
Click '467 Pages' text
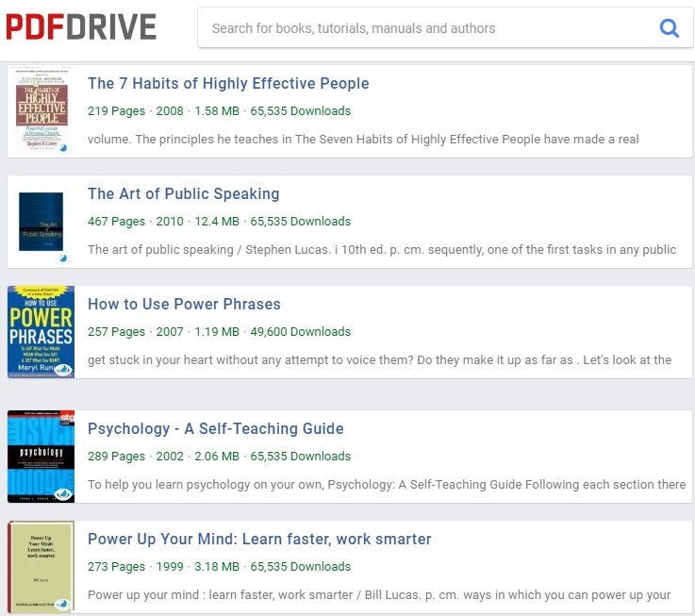click(x=116, y=222)
